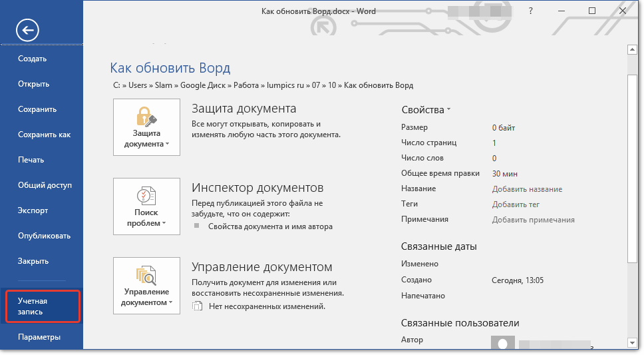Click the Автор label
The height and width of the screenshot is (355, 644).
point(412,340)
